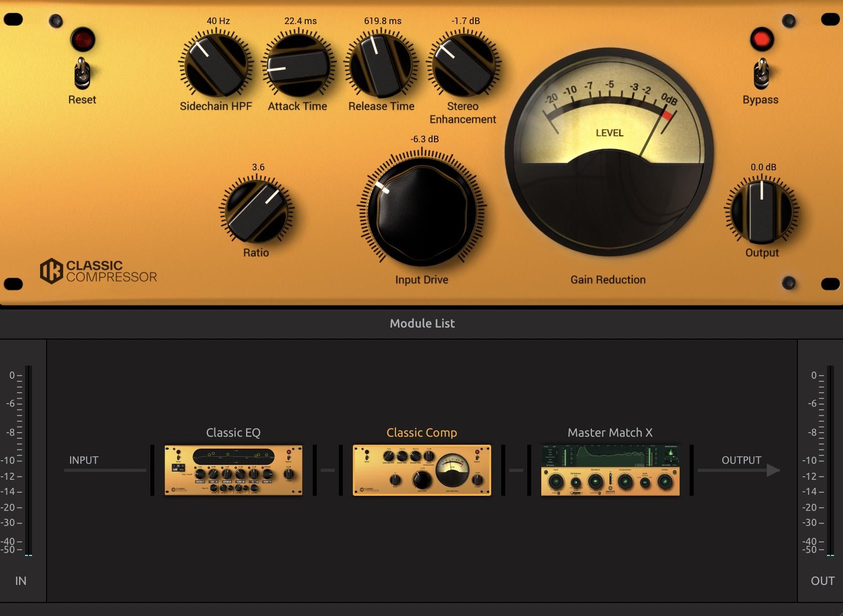Click the -6.3 dB input drive value
The height and width of the screenshot is (616, 843).
(425, 139)
